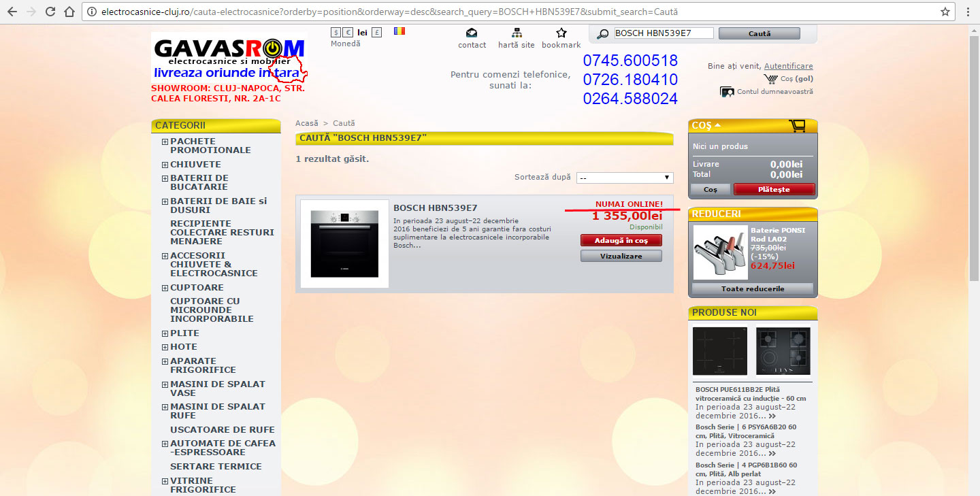The width and height of the screenshot is (980, 496).
Task: Reload the page in the browser
Action: pos(50,12)
